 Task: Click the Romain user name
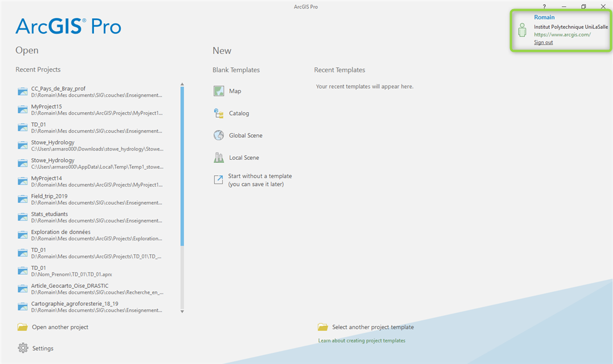[544, 17]
